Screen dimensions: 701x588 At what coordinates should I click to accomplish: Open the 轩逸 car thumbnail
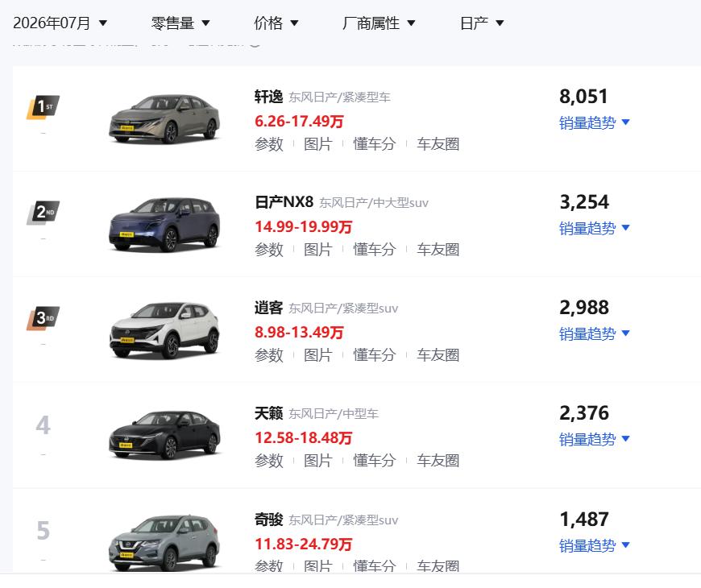click(164, 118)
